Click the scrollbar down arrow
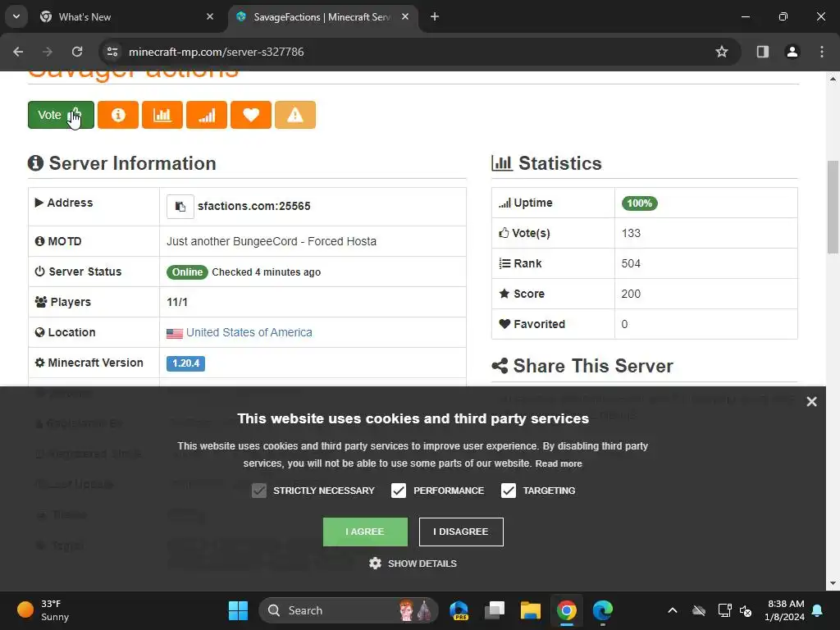This screenshot has height=630, width=840. [833, 583]
